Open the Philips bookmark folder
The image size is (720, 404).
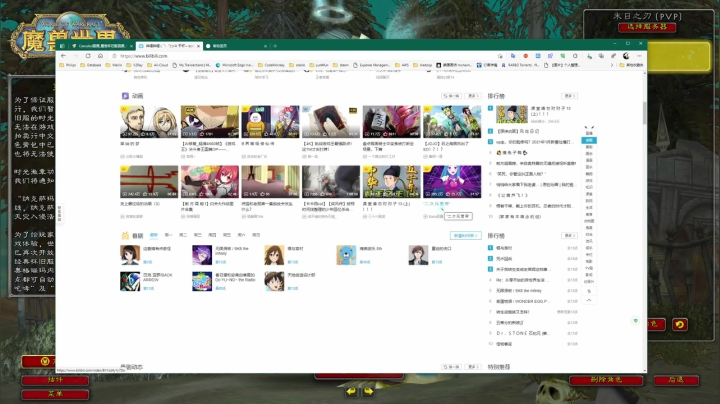point(68,65)
